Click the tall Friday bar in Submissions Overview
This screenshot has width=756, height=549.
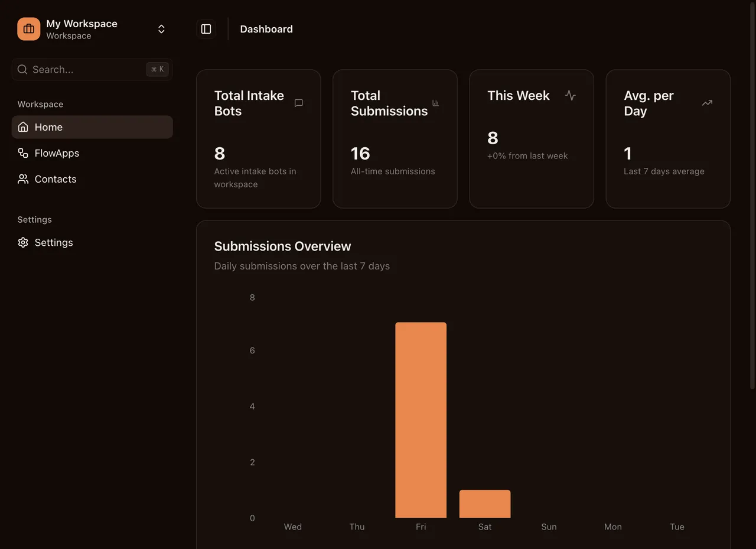pyautogui.click(x=421, y=420)
